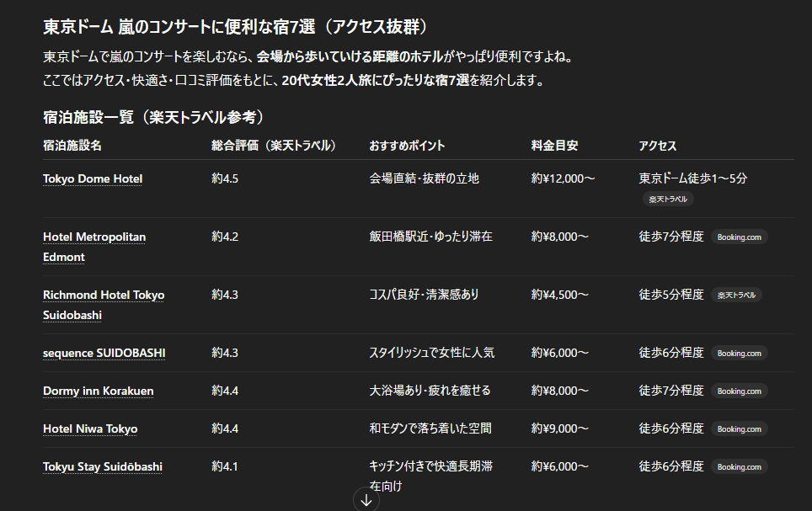812x511 pixels.
Task: Open the Hotel Metropolitan Edmont link
Action: tap(93, 237)
